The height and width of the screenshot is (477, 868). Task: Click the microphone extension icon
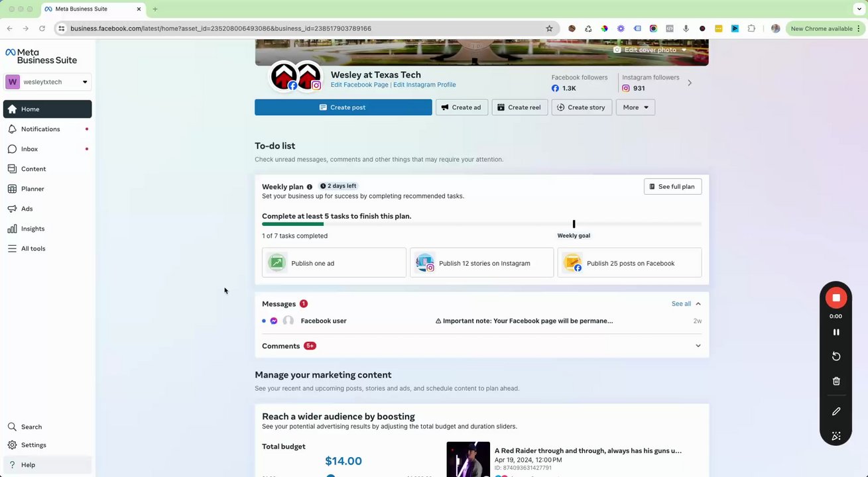[686, 28]
